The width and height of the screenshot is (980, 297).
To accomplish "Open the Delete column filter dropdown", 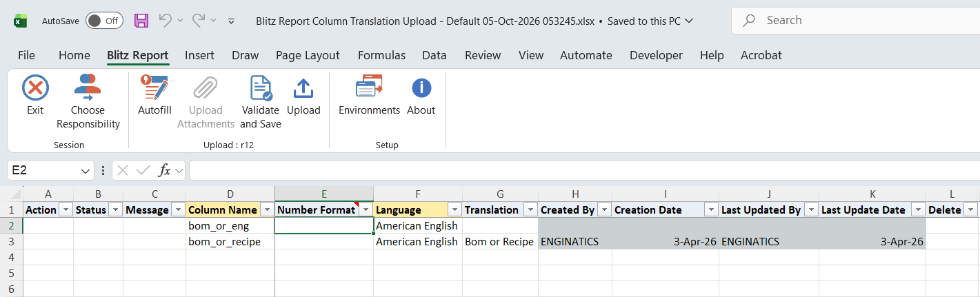I will [x=971, y=209].
